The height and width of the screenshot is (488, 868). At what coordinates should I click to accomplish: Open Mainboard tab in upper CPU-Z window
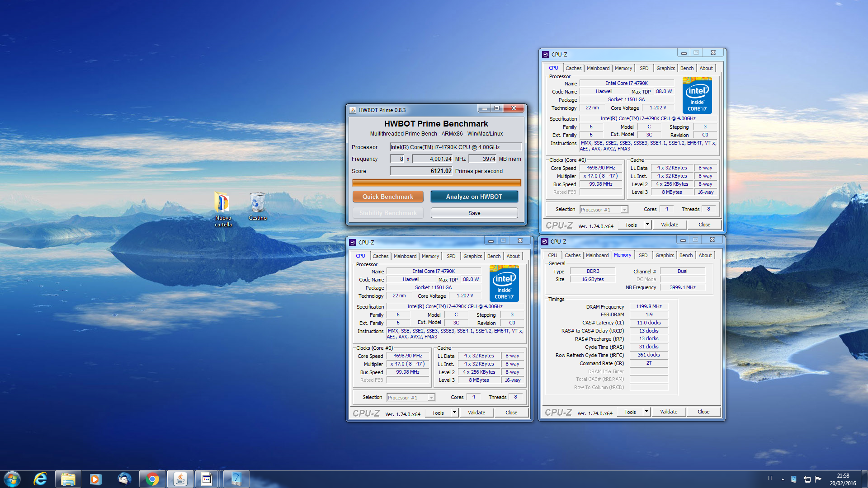click(x=598, y=68)
